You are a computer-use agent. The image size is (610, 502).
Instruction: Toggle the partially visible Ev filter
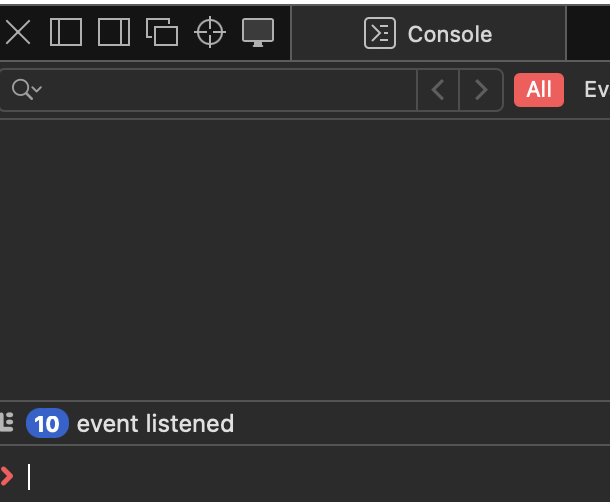coord(596,90)
